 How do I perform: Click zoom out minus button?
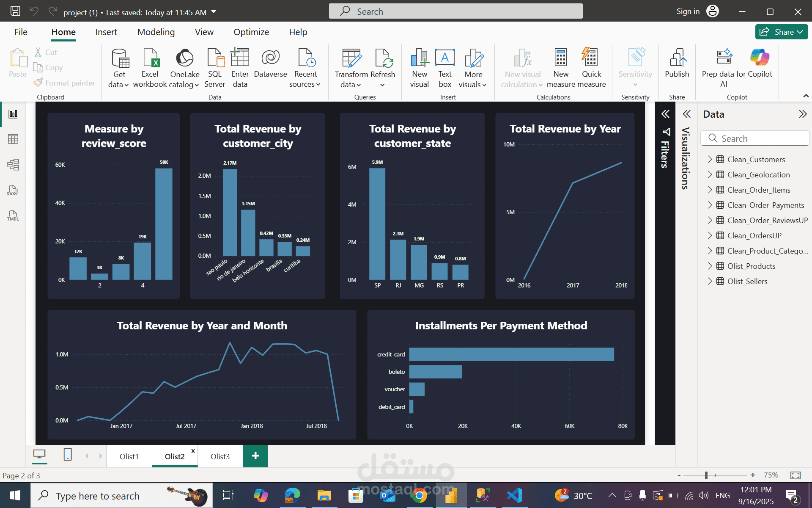[x=679, y=475]
